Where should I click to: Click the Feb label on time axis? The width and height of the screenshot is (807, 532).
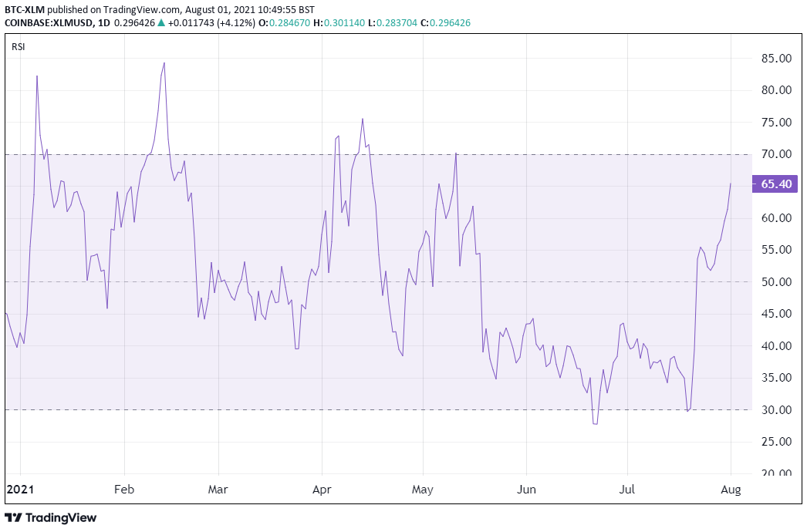(124, 490)
